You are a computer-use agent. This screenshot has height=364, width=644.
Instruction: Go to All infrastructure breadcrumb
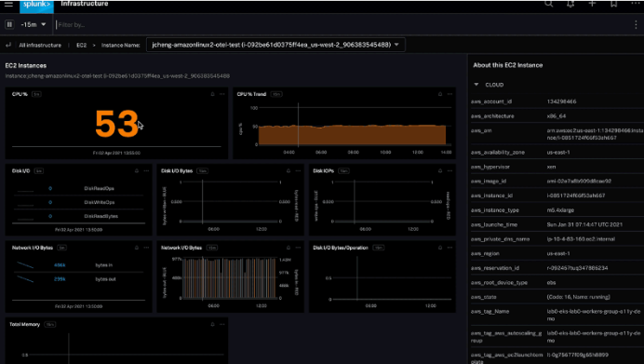point(40,46)
